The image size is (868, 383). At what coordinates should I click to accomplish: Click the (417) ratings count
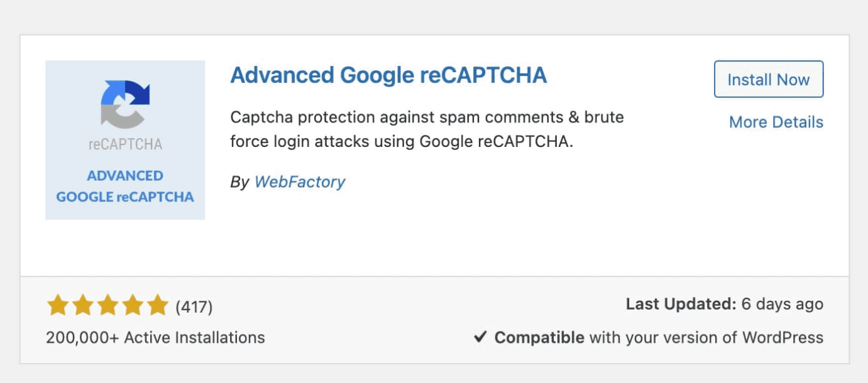click(x=194, y=307)
